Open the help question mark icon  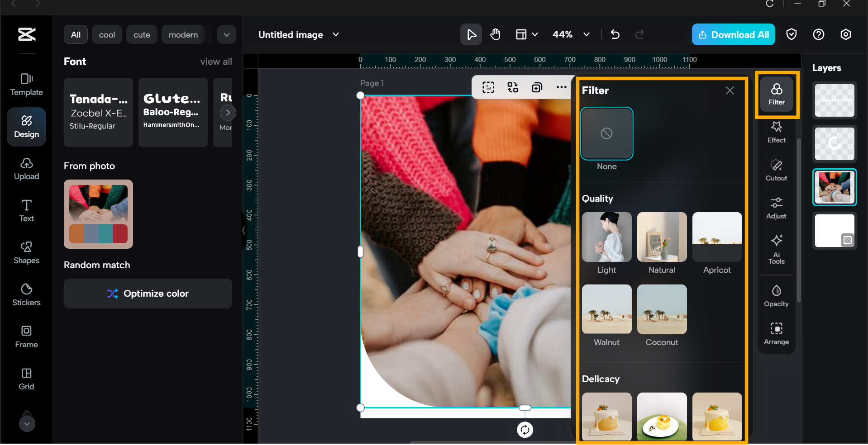[x=819, y=34]
